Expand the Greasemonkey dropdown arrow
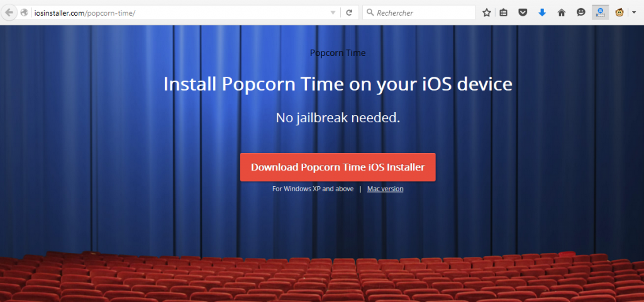The height and width of the screenshot is (302, 644). [634, 13]
